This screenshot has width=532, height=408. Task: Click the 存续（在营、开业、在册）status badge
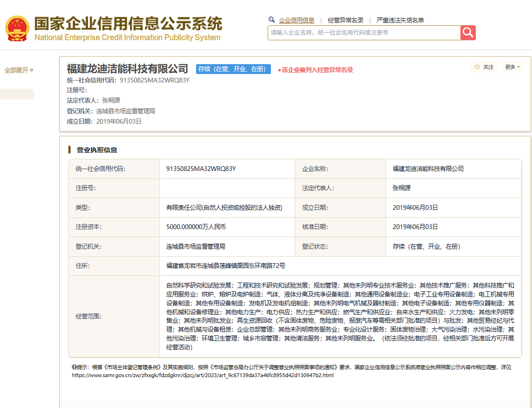233,69
